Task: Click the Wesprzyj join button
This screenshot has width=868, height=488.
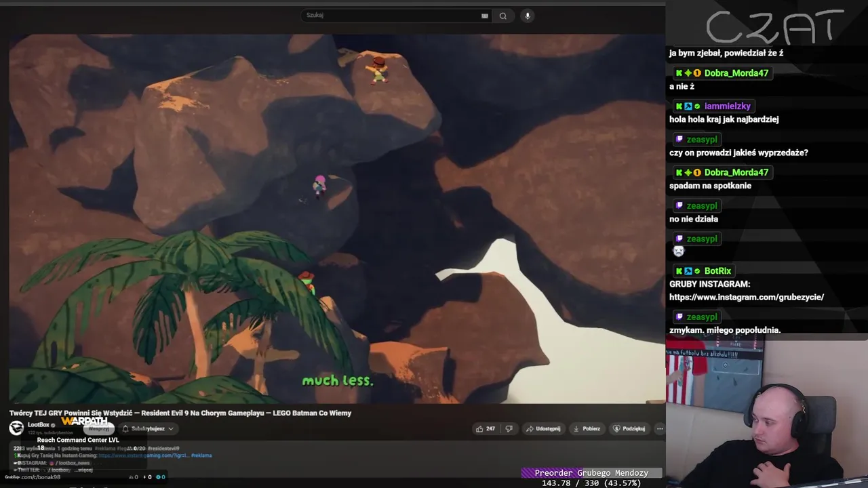Action: click(x=98, y=428)
